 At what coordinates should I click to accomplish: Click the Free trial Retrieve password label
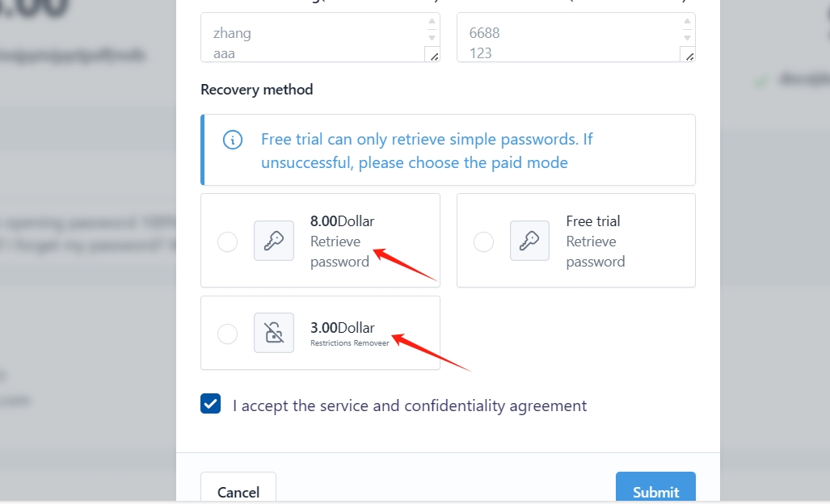[x=596, y=241]
